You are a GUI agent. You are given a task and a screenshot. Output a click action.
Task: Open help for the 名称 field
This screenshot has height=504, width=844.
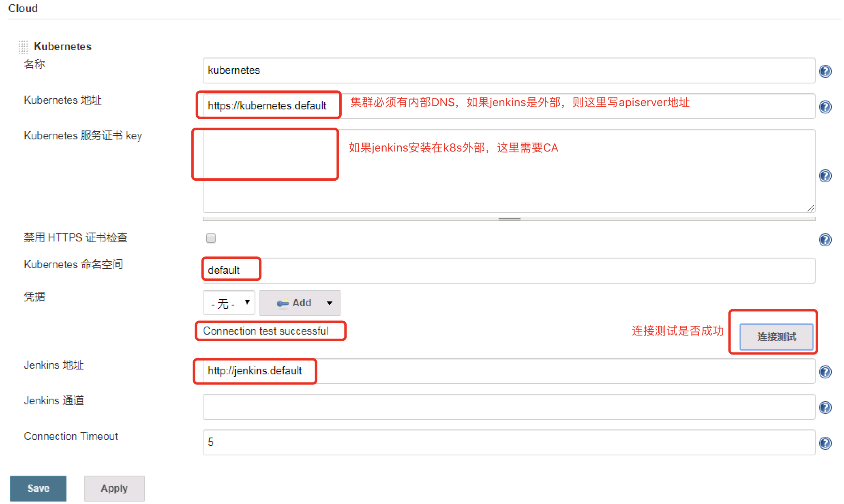(825, 71)
